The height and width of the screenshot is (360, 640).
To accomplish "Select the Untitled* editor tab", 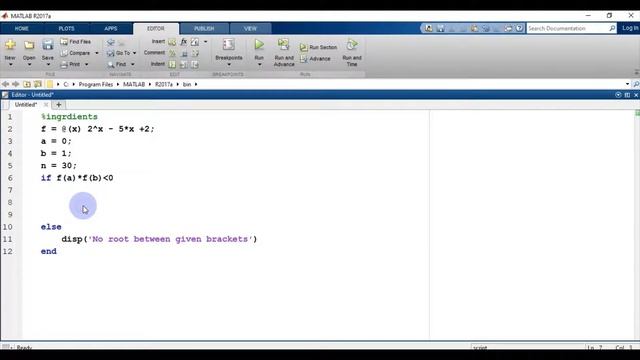I will pos(26,105).
